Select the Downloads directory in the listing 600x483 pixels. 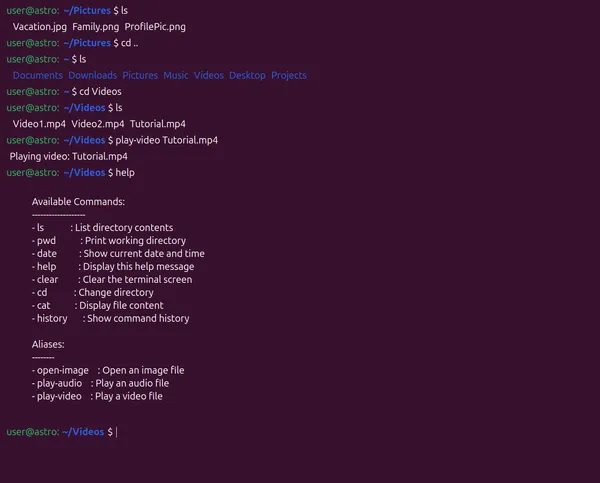click(92, 76)
